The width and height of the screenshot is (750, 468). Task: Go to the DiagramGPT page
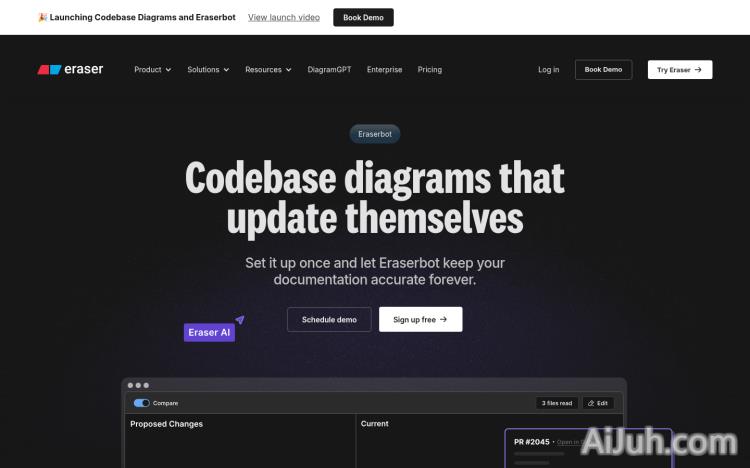[x=329, y=70]
